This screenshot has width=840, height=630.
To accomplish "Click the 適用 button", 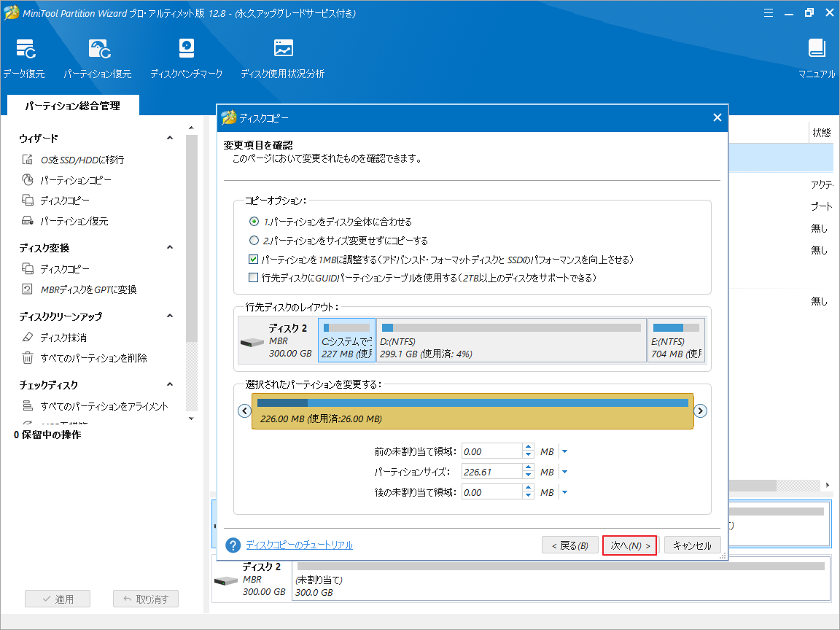I will pos(58,599).
